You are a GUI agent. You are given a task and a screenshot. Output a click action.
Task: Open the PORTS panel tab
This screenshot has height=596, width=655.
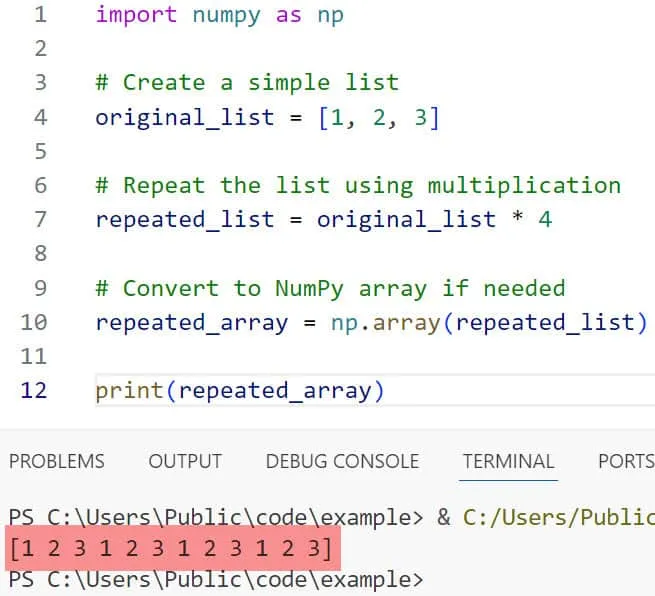[x=625, y=461]
